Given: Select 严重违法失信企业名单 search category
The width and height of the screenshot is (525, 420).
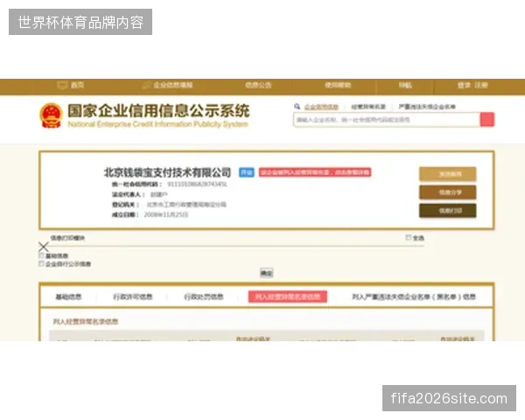Looking at the screenshot, I should 427,107.
